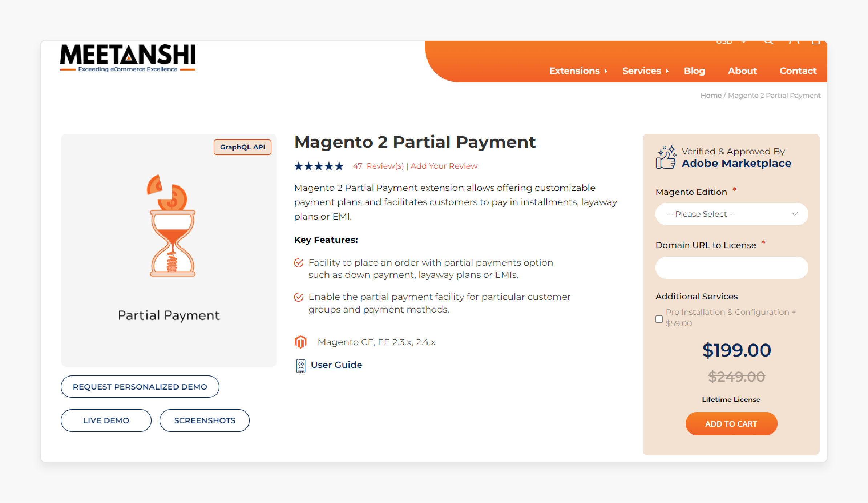Screen dimensions: 868x503
Task: Click the Meetanshi logo
Action: [128, 58]
